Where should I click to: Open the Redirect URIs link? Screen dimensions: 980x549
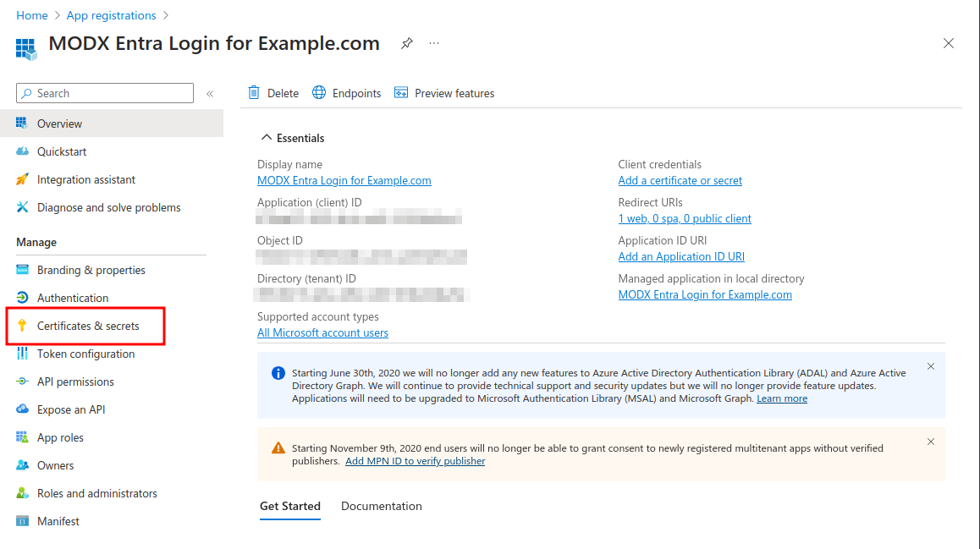click(x=685, y=218)
